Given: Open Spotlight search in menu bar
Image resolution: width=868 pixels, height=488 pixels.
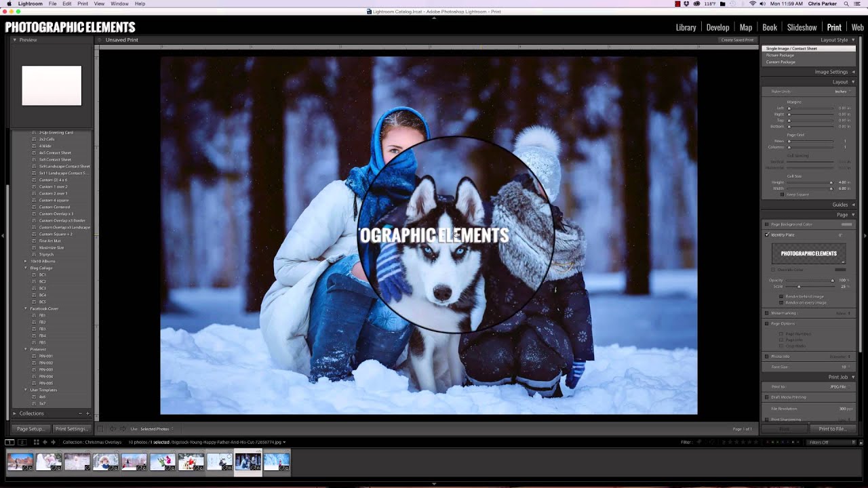Looking at the screenshot, I should click(x=847, y=4).
